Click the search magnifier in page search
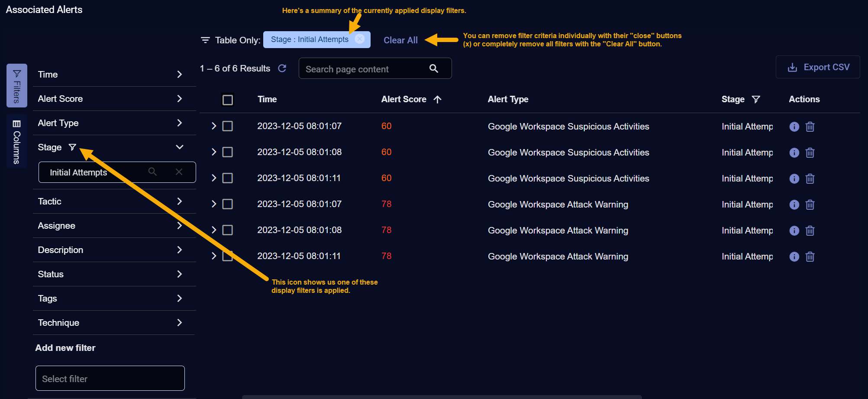The height and width of the screenshot is (399, 868). (x=433, y=68)
